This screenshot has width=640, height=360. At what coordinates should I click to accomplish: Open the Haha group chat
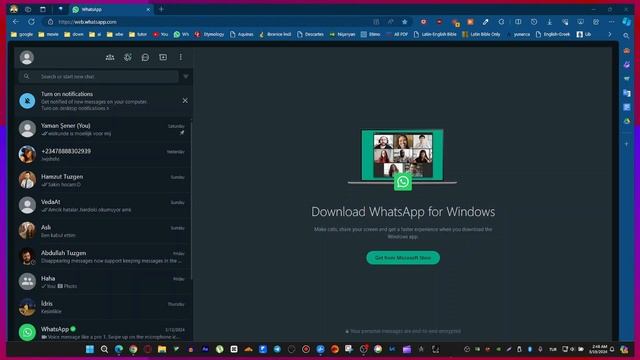(103, 282)
